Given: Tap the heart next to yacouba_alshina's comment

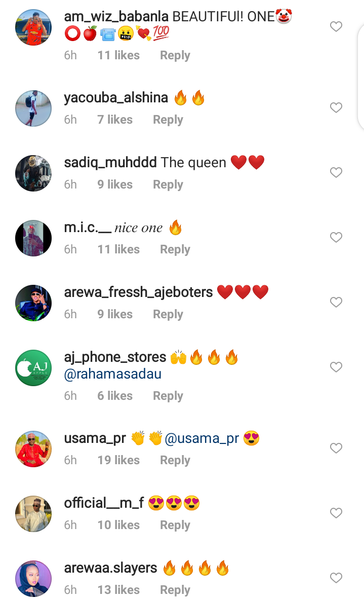Looking at the screenshot, I should [336, 107].
